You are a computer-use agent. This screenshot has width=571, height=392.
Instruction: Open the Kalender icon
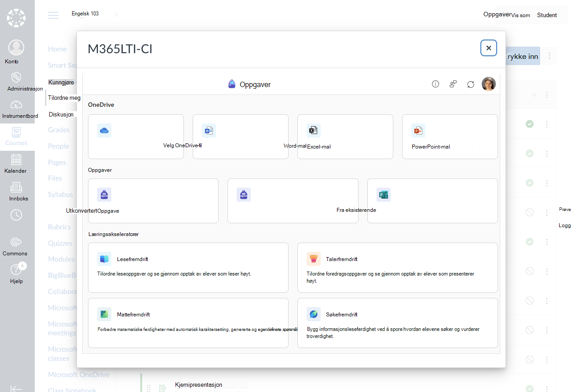[x=16, y=159]
